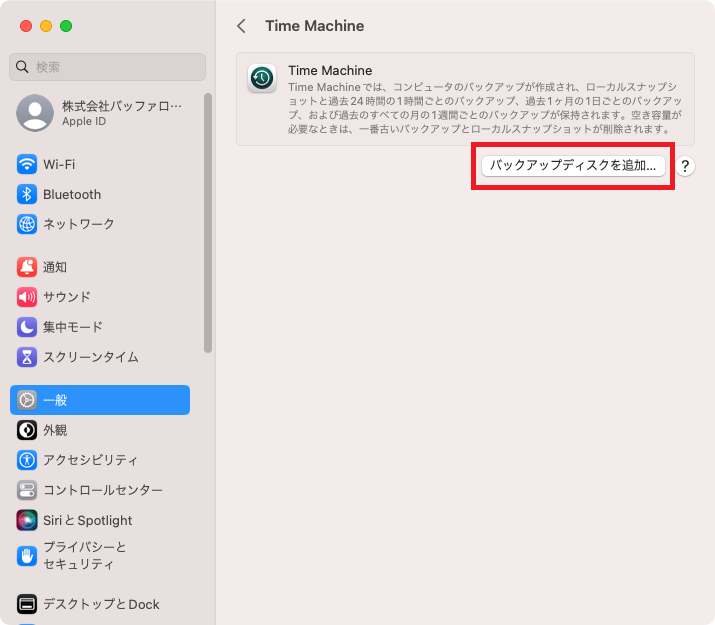
Task: Click the Time Machine clock icon
Action: (x=262, y=79)
